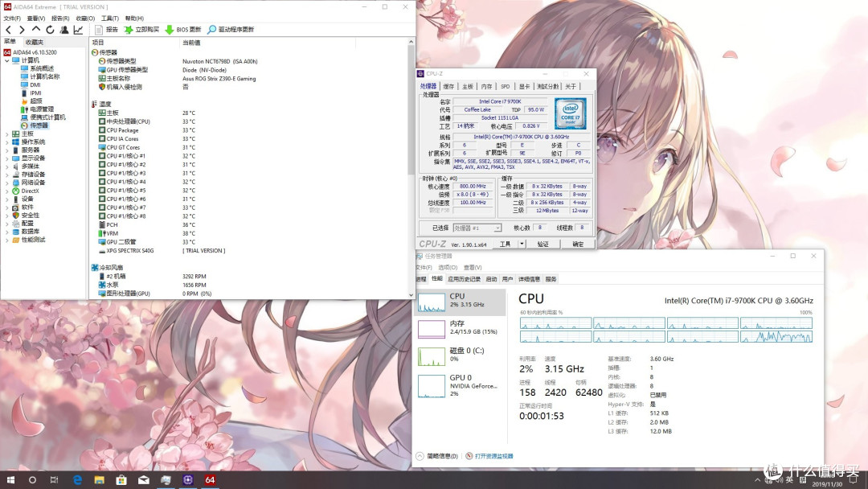
Task: Select 计算机名称 in the tree
Action: coord(44,77)
